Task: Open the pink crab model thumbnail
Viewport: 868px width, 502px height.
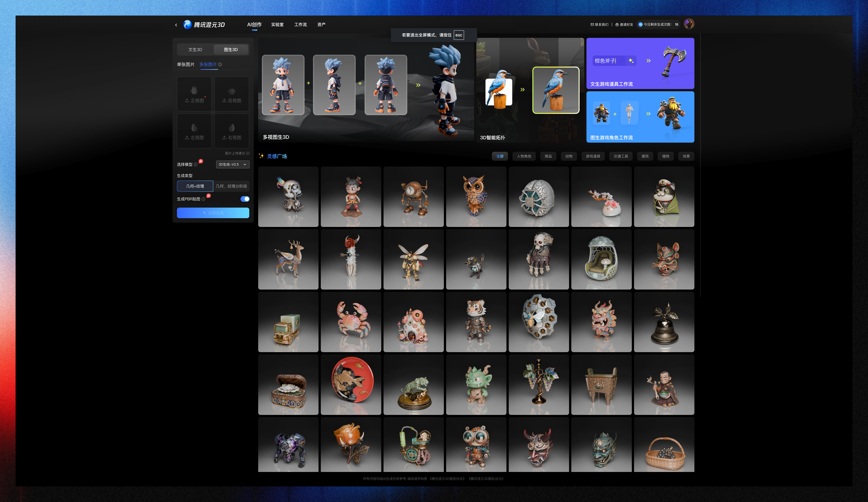Action: point(351,322)
